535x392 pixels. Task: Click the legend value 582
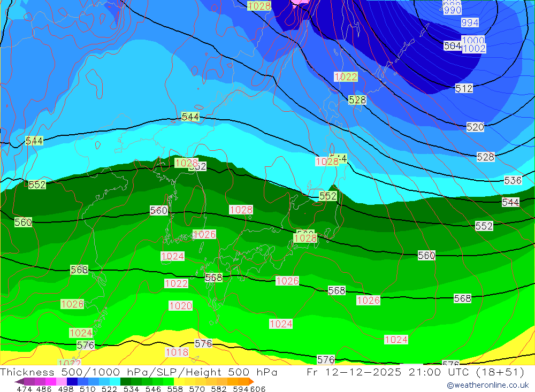click(218, 389)
